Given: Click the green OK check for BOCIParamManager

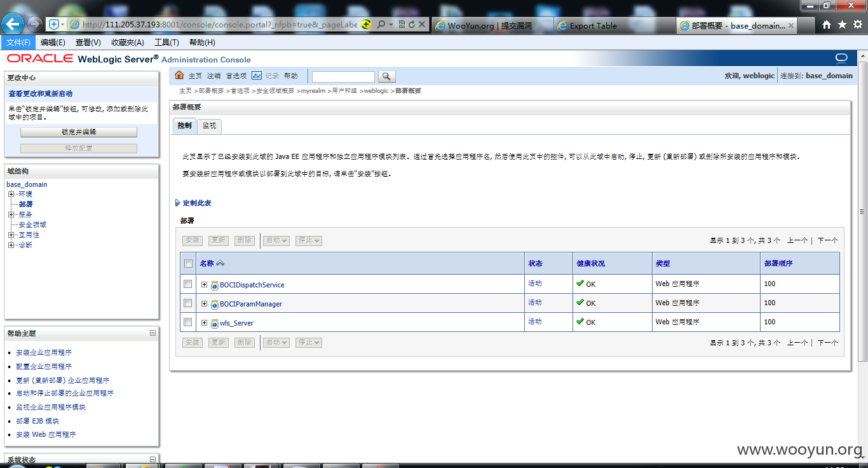Looking at the screenshot, I should [x=580, y=303].
